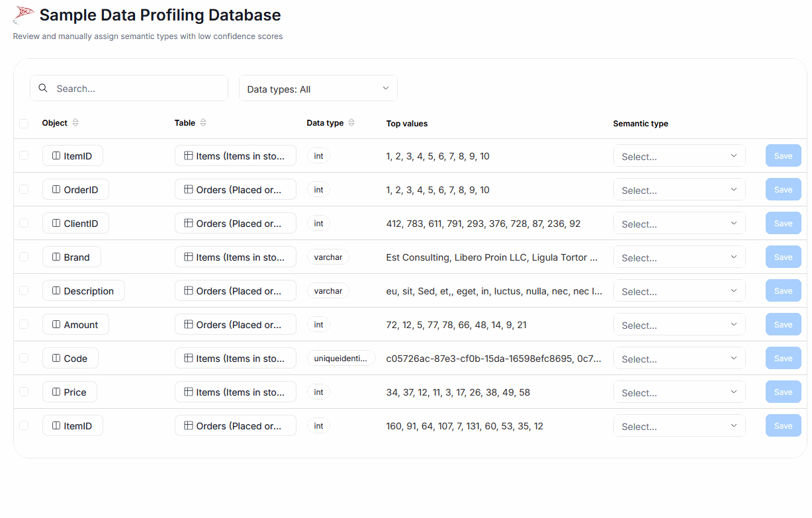The width and height of the screenshot is (812, 518).
Task: Sort by Object column sort icon
Action: tap(75, 123)
